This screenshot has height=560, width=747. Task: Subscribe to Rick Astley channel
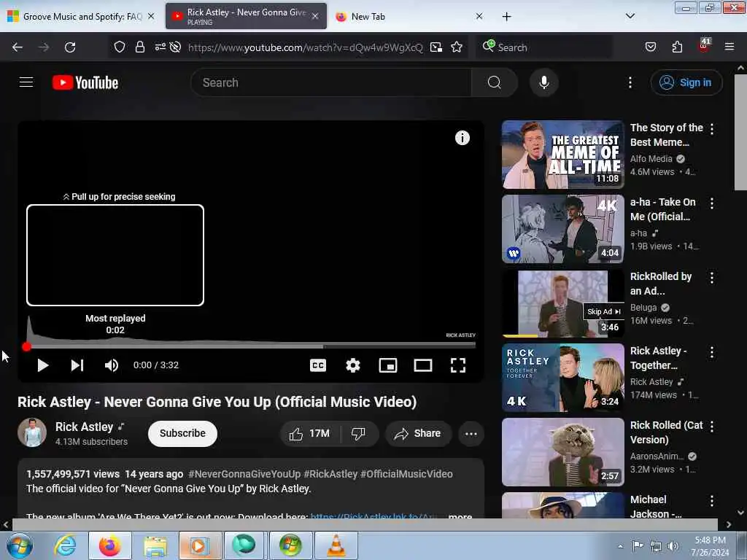(182, 433)
